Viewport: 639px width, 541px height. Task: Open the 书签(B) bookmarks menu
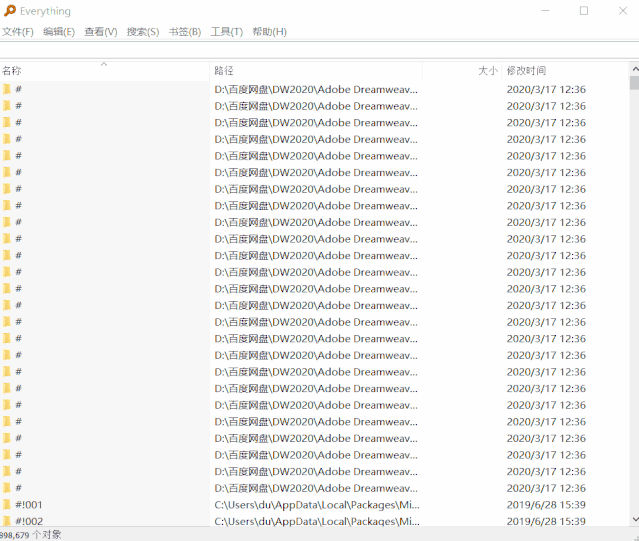pyautogui.click(x=185, y=32)
